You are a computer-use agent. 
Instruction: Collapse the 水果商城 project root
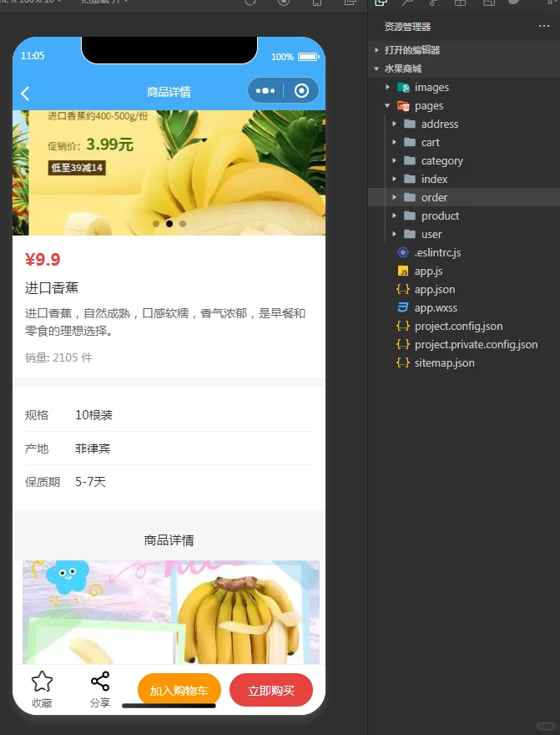pyautogui.click(x=377, y=68)
